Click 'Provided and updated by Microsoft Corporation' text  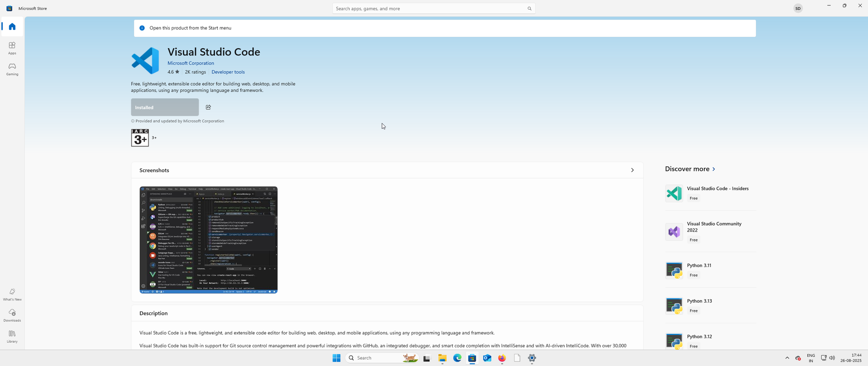(x=180, y=121)
